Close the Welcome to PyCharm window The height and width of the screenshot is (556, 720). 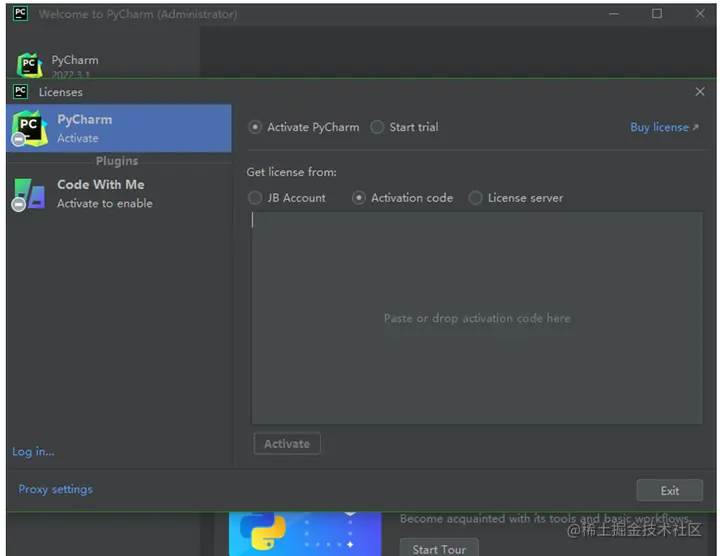(700, 14)
